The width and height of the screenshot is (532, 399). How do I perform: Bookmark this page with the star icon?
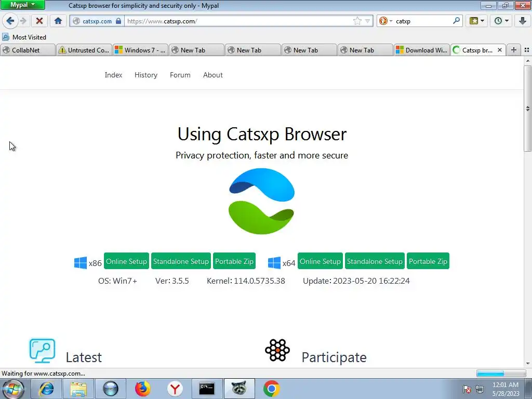357,21
